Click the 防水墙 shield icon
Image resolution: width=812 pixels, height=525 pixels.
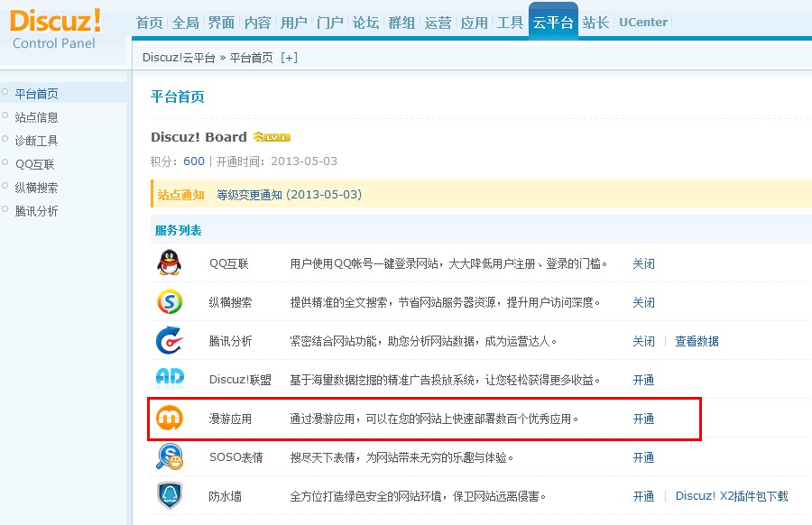click(x=170, y=495)
